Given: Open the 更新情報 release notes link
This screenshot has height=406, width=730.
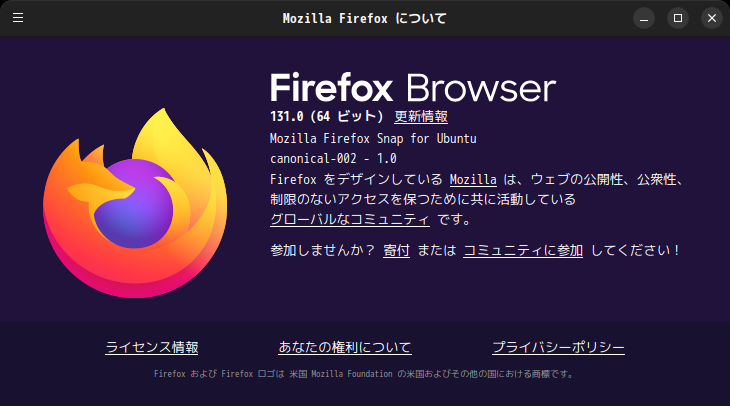Looking at the screenshot, I should click(x=421, y=116).
